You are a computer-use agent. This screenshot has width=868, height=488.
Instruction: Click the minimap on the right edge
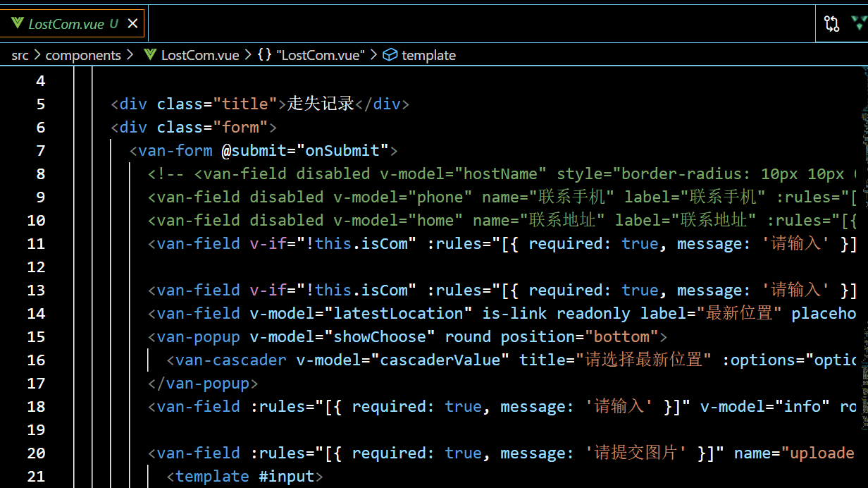(x=863, y=212)
